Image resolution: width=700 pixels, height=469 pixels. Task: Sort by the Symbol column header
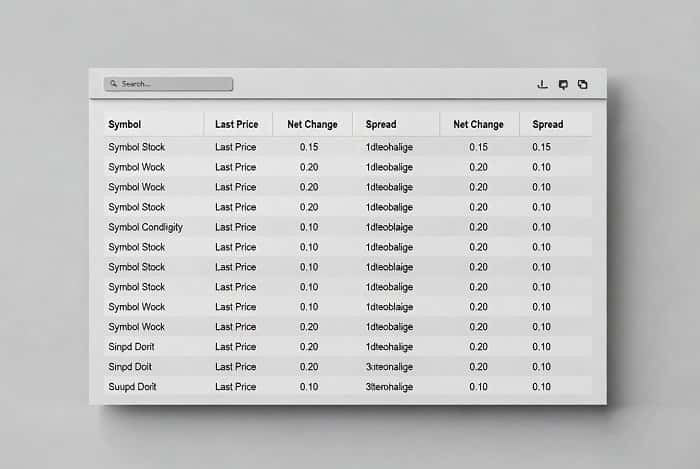point(125,125)
